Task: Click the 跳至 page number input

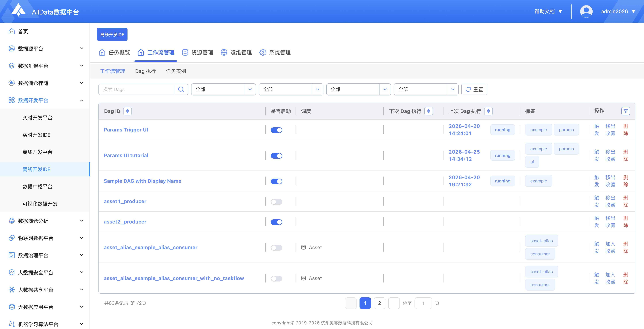Action: click(423, 303)
